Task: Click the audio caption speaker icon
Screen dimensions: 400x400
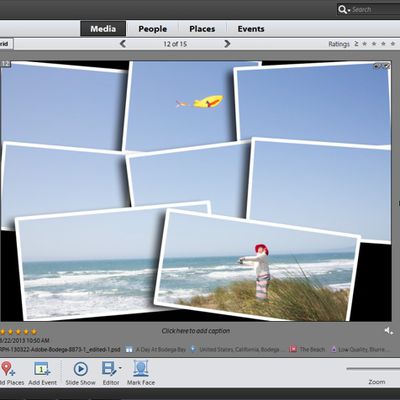Action: pos(388,331)
